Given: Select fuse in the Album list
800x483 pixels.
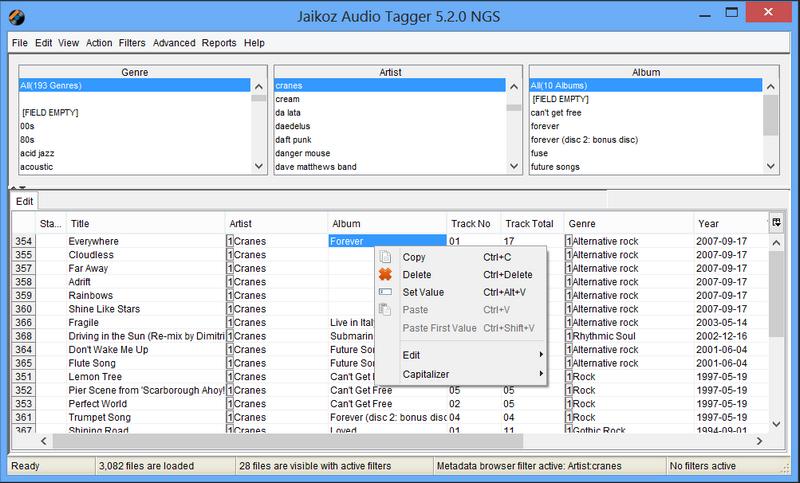Looking at the screenshot, I should pos(645,153).
